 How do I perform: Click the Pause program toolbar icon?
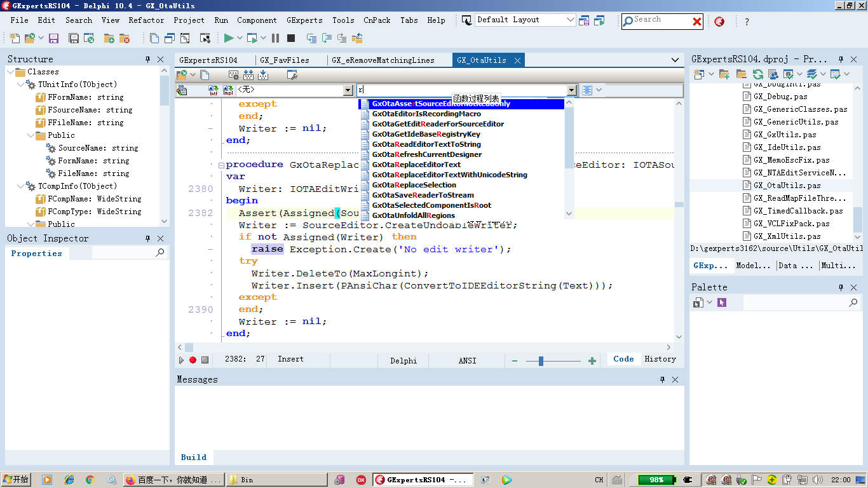tap(275, 38)
